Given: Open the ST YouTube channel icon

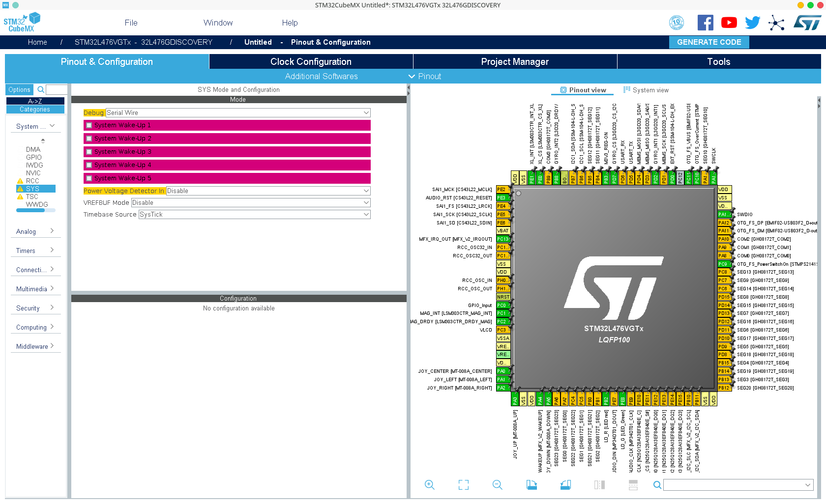Looking at the screenshot, I should pyautogui.click(x=729, y=23).
